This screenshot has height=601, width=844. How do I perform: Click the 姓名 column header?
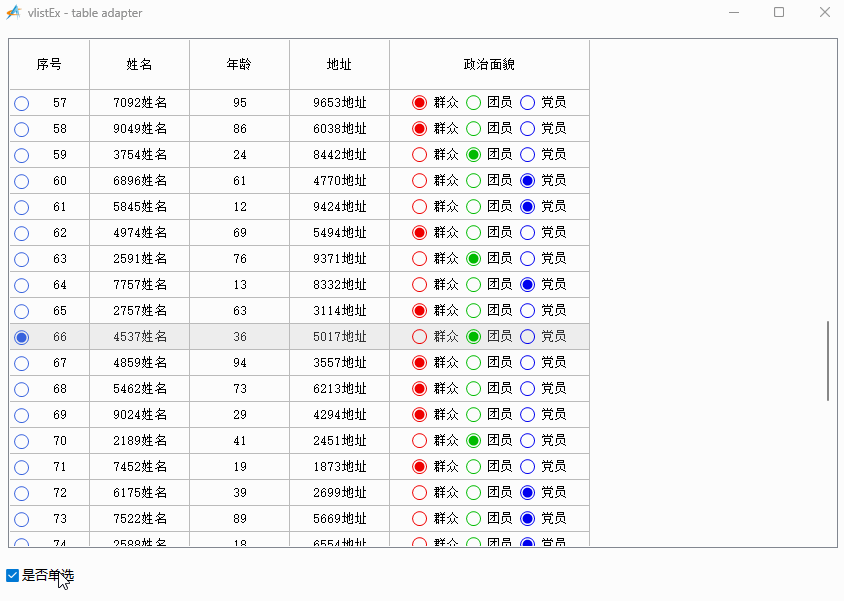coord(139,65)
